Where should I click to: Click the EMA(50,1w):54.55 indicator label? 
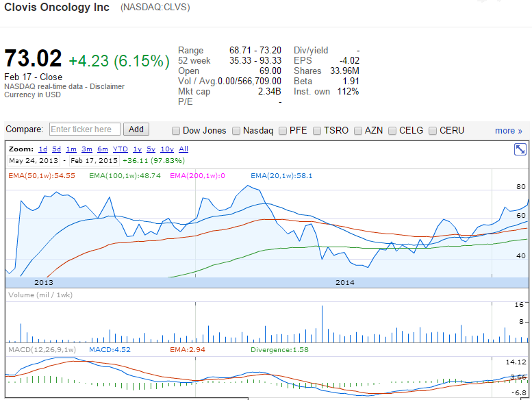pyautogui.click(x=42, y=176)
